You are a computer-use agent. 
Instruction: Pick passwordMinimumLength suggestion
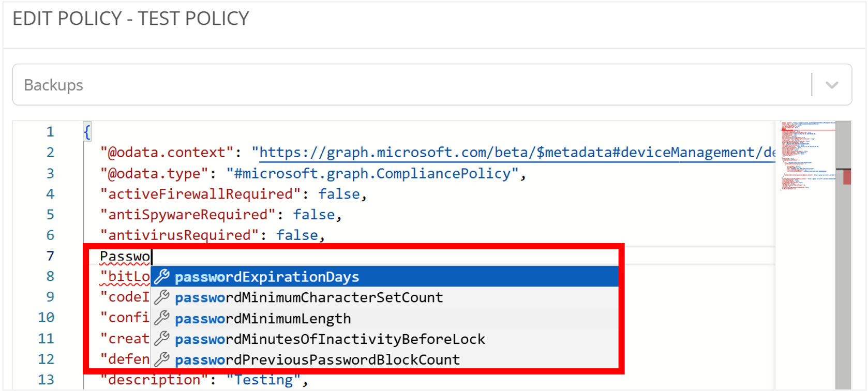tap(263, 319)
